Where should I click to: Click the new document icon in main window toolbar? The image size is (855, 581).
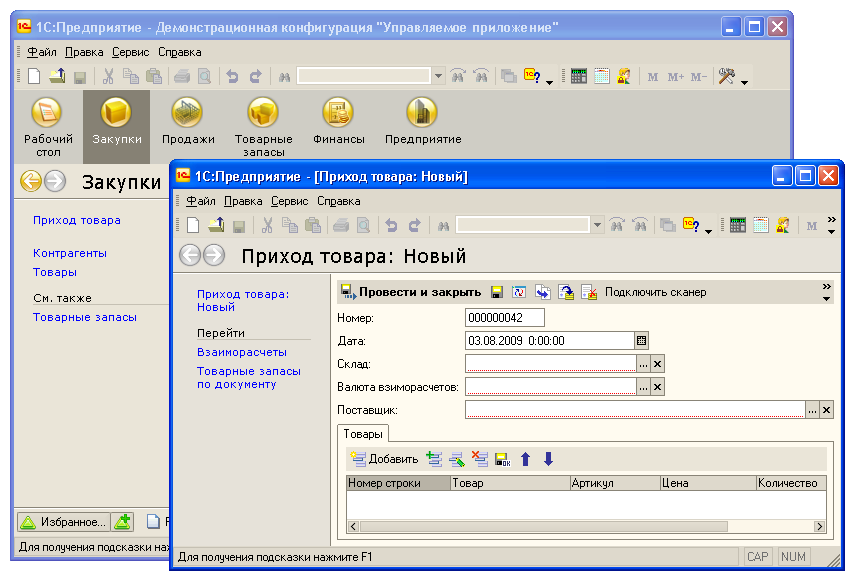click(34, 76)
